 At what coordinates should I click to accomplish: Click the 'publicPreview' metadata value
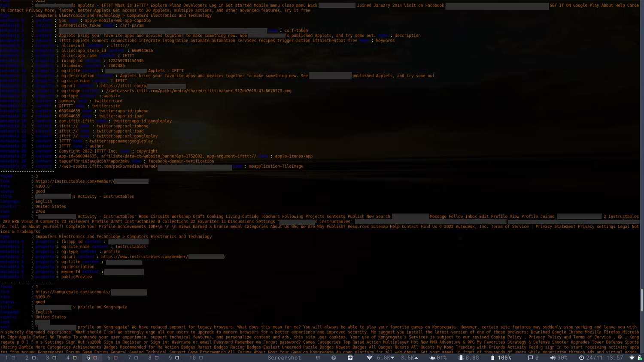[76, 277]
